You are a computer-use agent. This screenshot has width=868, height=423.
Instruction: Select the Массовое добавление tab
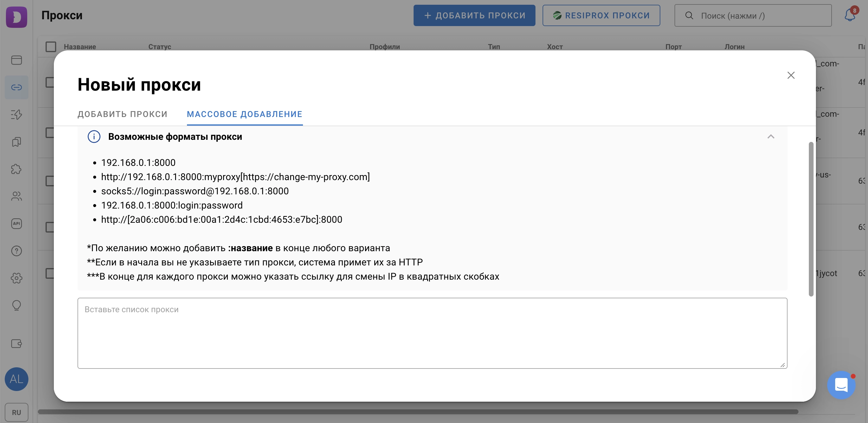[245, 114]
